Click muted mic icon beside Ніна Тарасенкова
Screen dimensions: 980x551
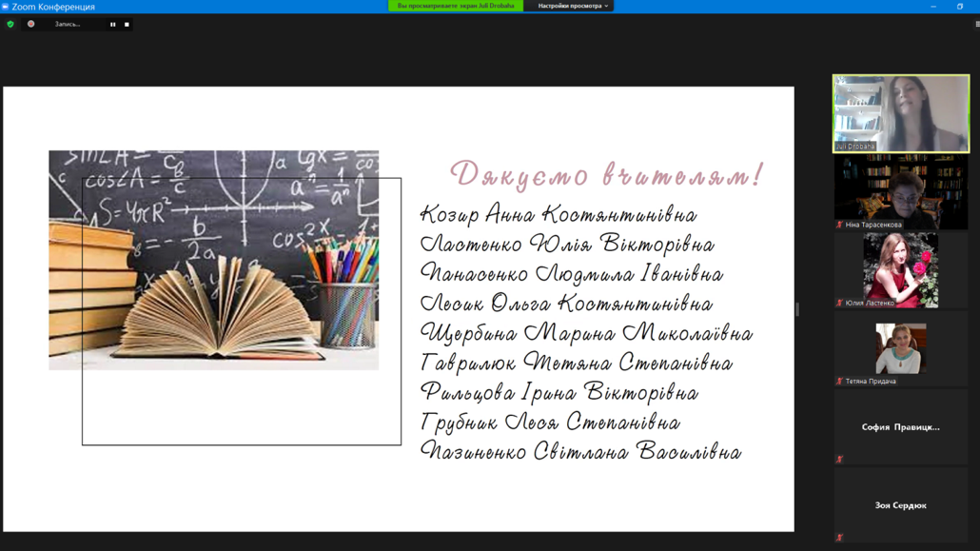(x=839, y=226)
